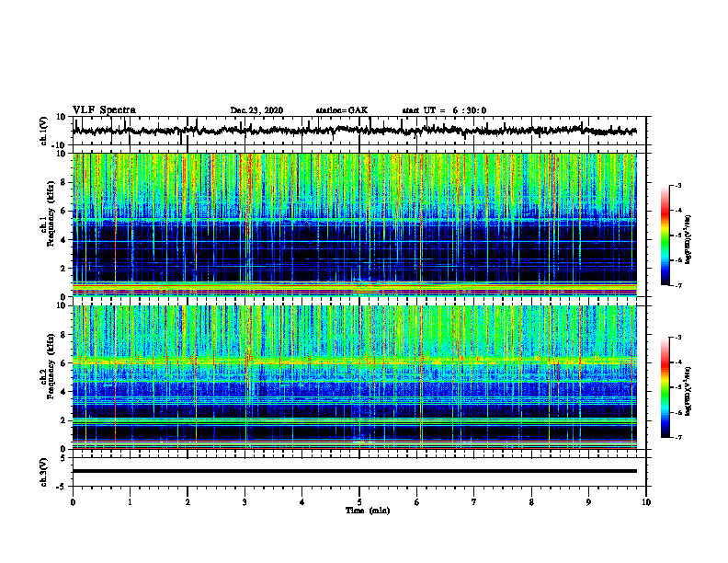The image size is (728, 563).
Task: Click the ch.2 spectrogram color bar
Action: click(665, 387)
